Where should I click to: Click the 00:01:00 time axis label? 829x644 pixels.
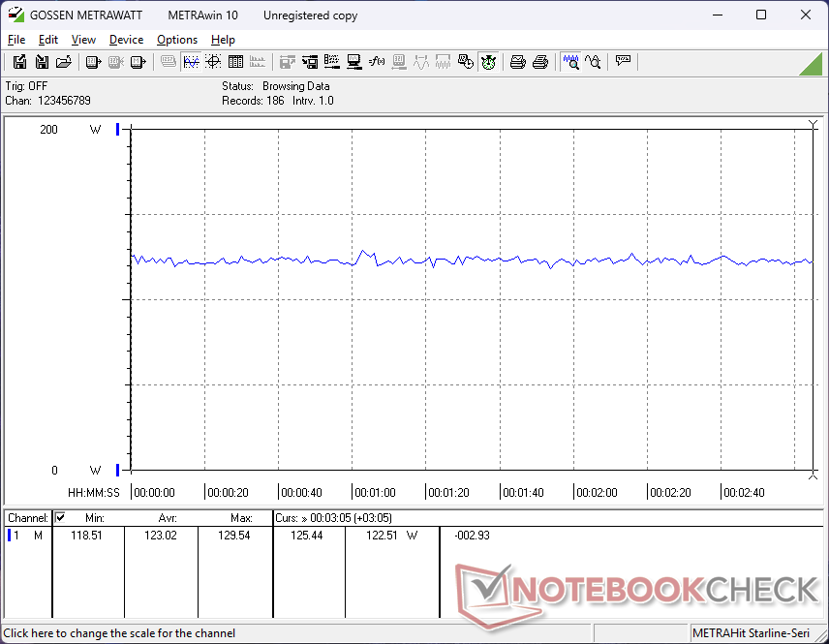(375, 492)
